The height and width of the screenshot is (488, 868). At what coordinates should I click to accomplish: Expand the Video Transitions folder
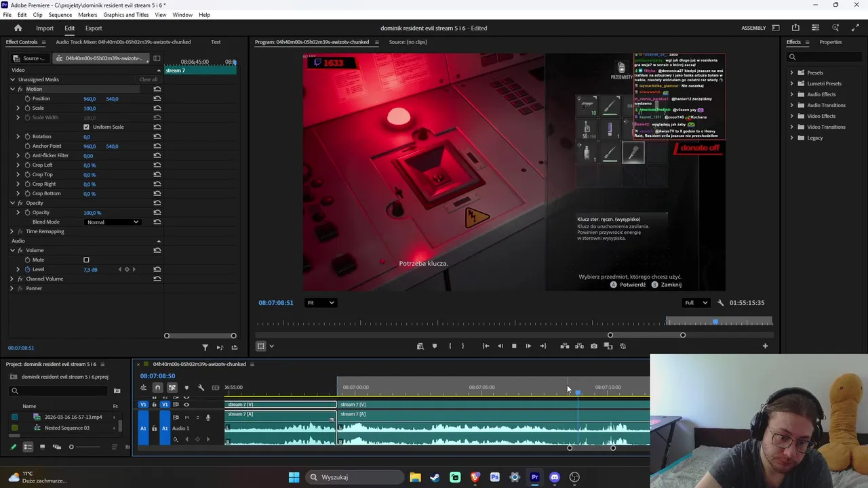(x=791, y=127)
